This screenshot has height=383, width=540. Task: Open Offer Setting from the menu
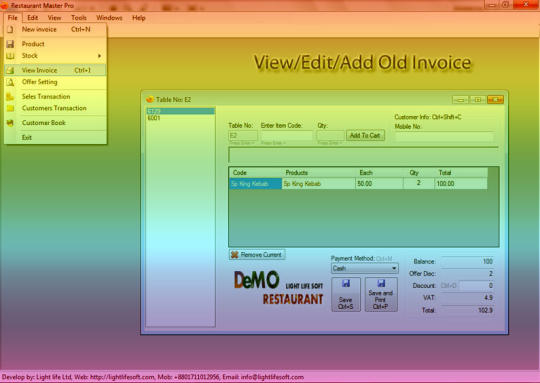pos(55,82)
